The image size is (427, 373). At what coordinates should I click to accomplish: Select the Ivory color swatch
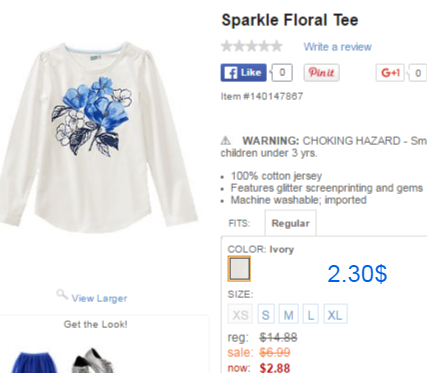pyautogui.click(x=239, y=269)
